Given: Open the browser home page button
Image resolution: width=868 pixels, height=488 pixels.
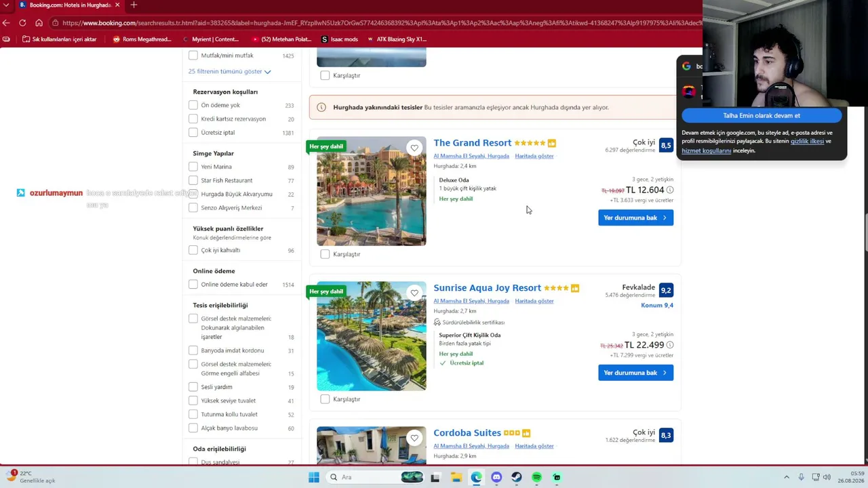Looking at the screenshot, I should [39, 23].
